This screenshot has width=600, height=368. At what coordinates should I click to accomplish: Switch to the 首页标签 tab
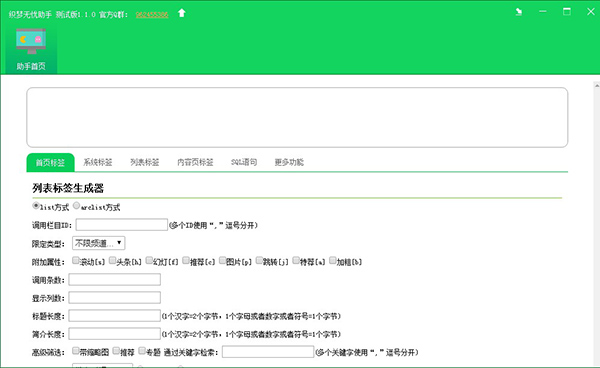click(50, 163)
